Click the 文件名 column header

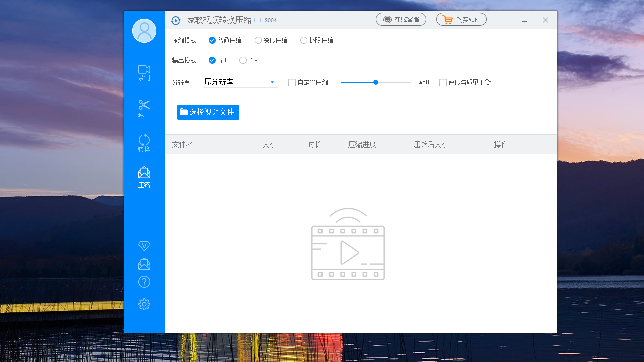pyautogui.click(x=182, y=144)
